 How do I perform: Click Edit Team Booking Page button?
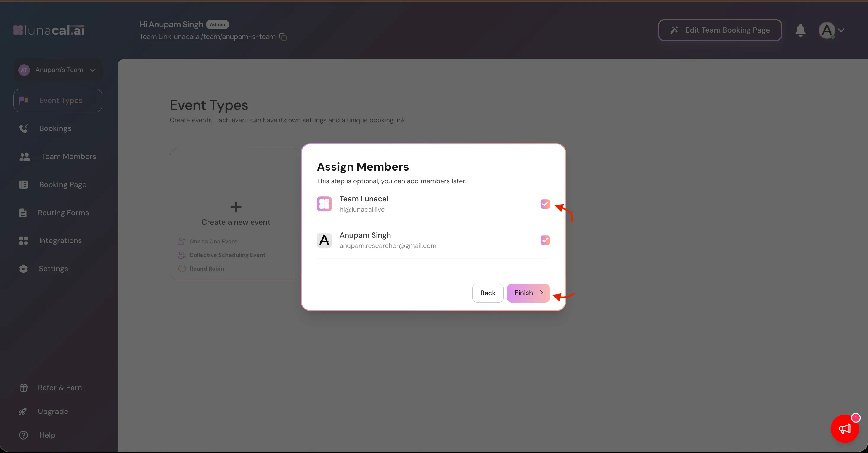coord(720,30)
